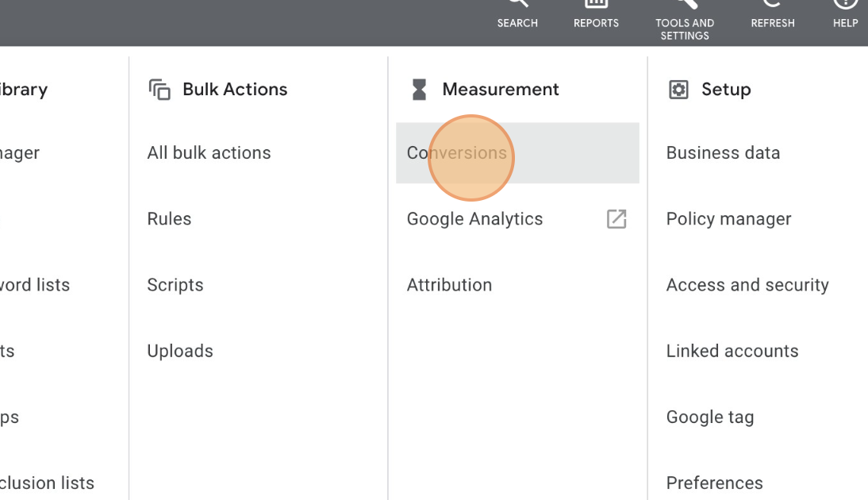Open Business data under Setup

[723, 153]
